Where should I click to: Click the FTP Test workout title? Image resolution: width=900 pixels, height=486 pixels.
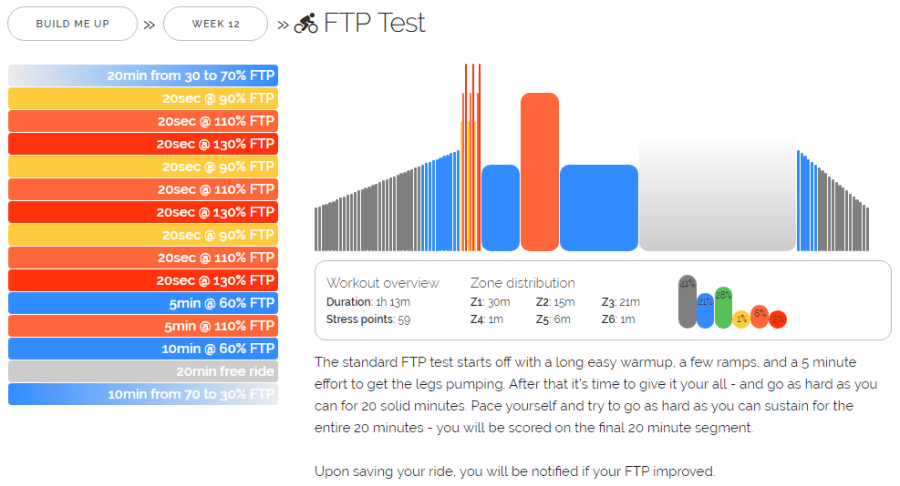(x=374, y=23)
